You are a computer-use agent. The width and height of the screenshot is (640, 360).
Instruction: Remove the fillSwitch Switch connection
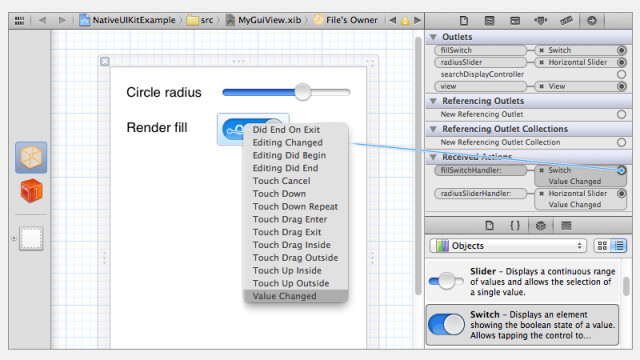point(542,51)
